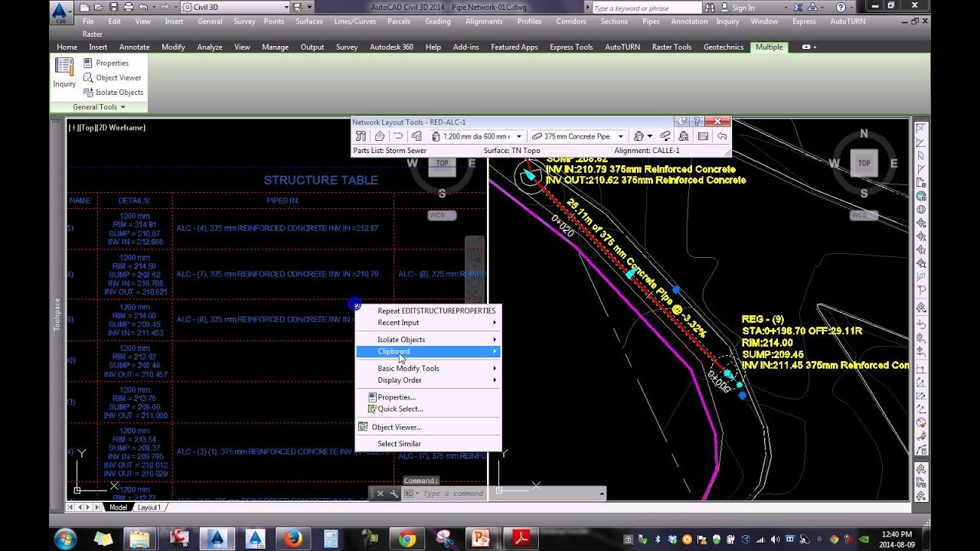Open the Inquiry tool in ribbon

point(64,73)
